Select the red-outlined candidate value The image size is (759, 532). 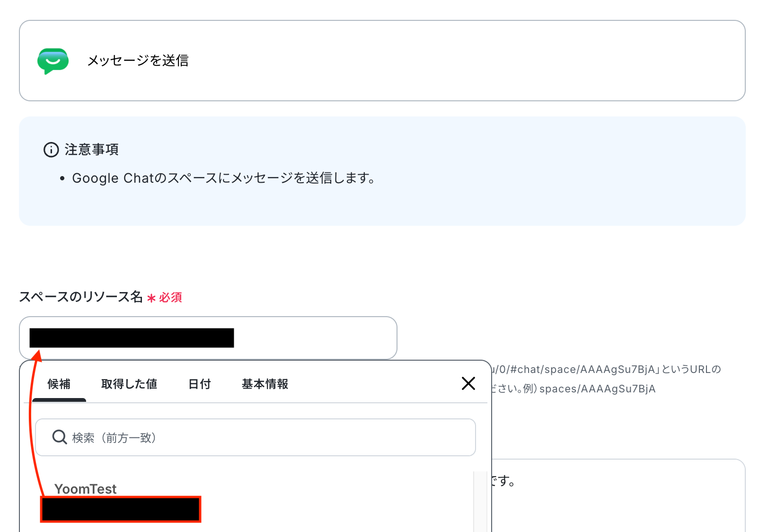(x=121, y=509)
